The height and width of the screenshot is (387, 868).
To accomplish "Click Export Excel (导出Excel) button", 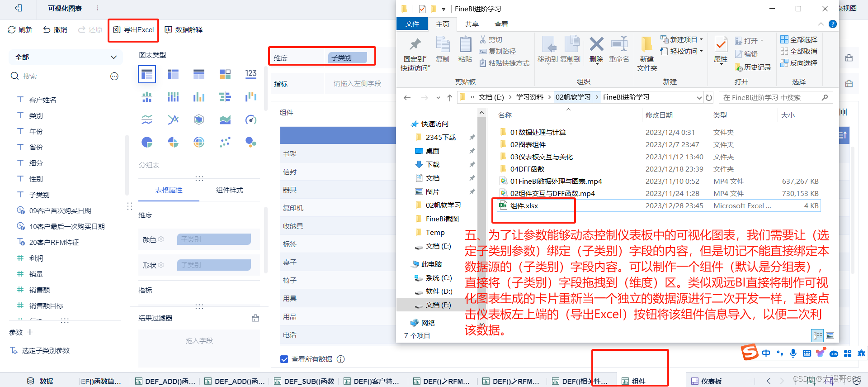I will click(x=133, y=29).
